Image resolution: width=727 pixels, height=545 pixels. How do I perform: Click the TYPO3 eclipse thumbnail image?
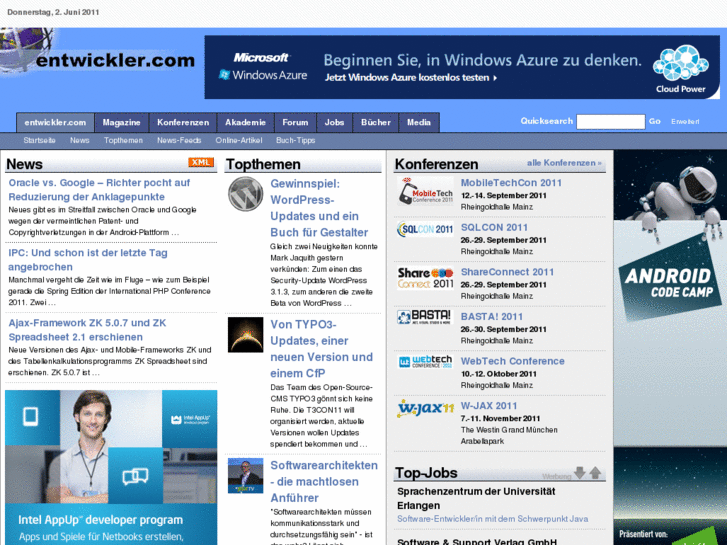(246, 335)
